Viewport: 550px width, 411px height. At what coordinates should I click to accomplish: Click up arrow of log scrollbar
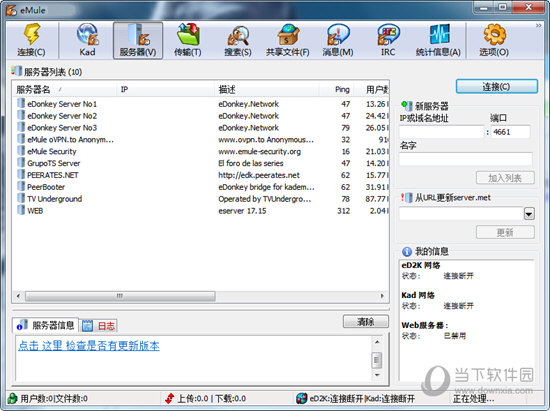[x=377, y=342]
